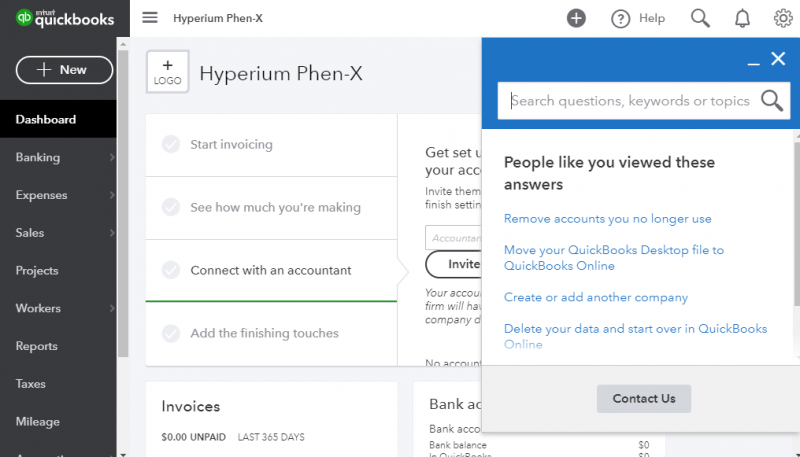Image resolution: width=800 pixels, height=457 pixels.
Task: Toggle the hamburger navigation menu
Action: [149, 18]
